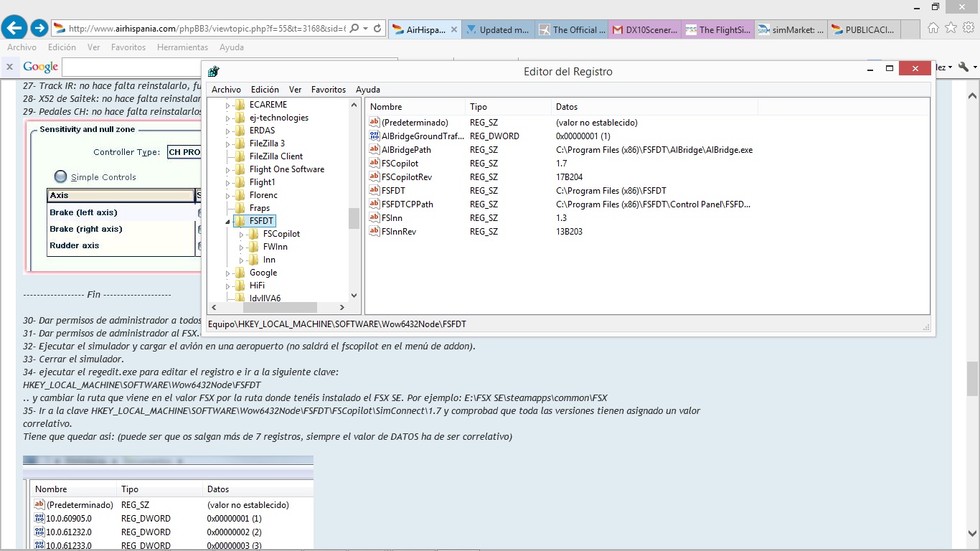Image resolution: width=980 pixels, height=551 pixels.
Task: Reload the page using the address bar refresh icon
Action: pos(379,29)
